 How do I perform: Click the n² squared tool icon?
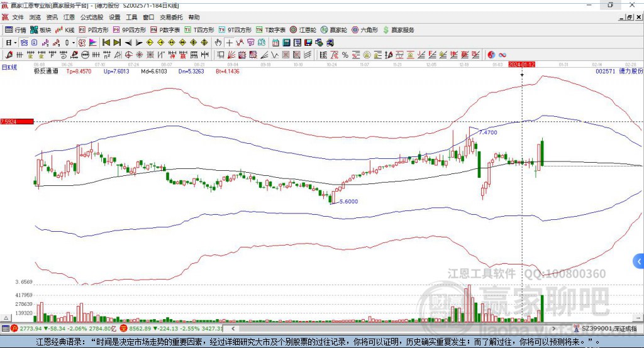[x=107, y=55]
